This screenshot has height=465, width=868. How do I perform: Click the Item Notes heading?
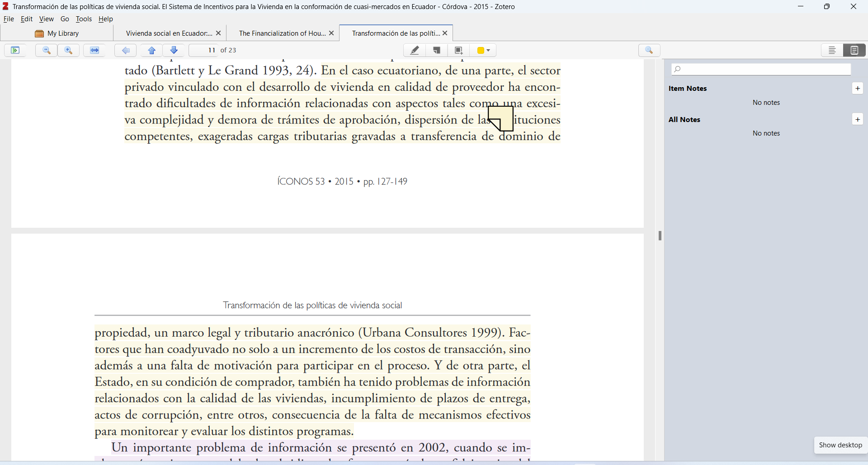(x=688, y=89)
